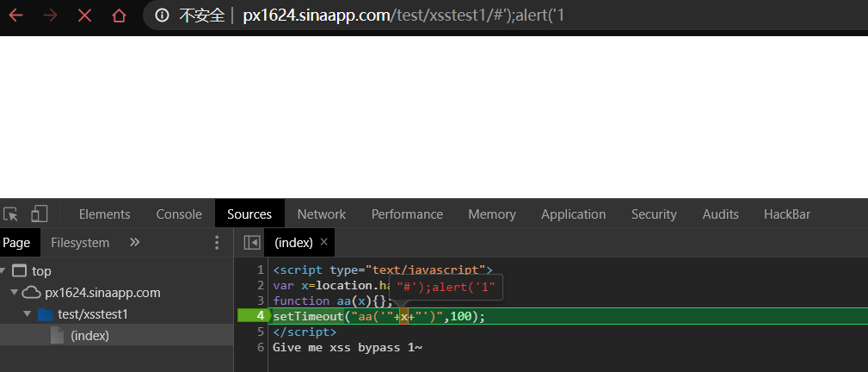
Task: Select the Filesystem navigator tab
Action: (x=80, y=243)
